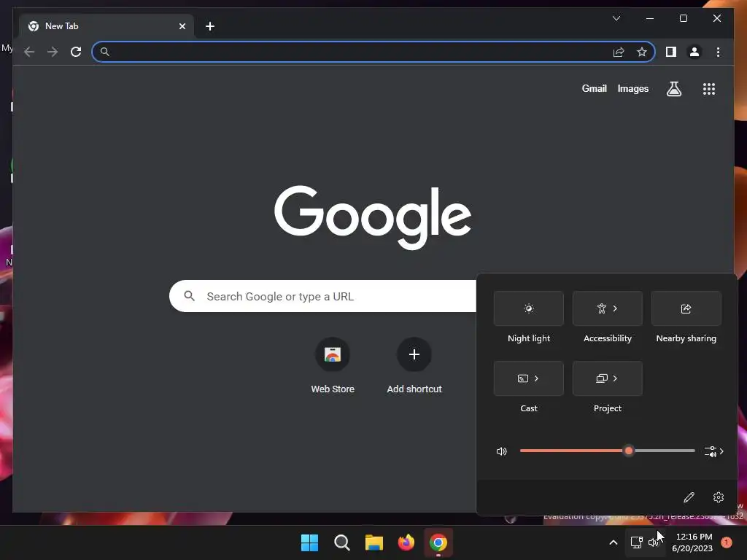Click the taskbar volume tray icon
This screenshot has width=747, height=560.
click(654, 542)
